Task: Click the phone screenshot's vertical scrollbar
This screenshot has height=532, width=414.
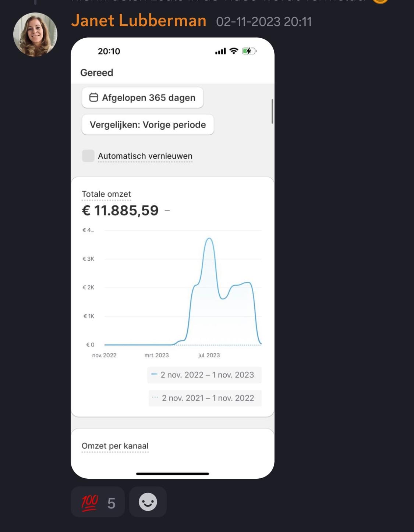Action: 272,111
